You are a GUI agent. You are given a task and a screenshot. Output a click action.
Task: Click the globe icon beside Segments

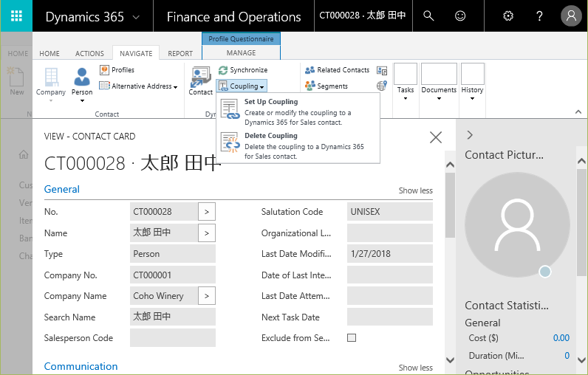point(382,86)
